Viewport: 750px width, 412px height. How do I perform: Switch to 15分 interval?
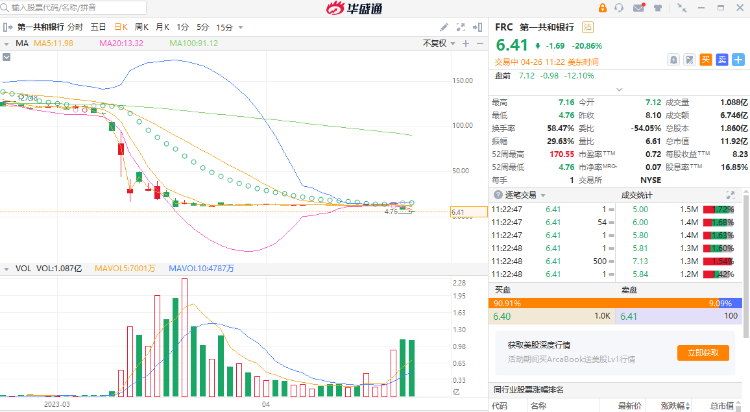click(224, 27)
